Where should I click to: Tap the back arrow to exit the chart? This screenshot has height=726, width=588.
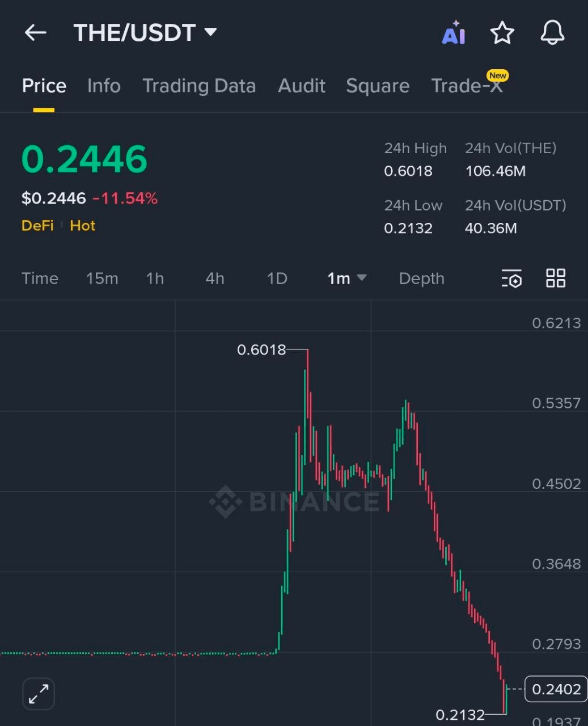point(35,32)
